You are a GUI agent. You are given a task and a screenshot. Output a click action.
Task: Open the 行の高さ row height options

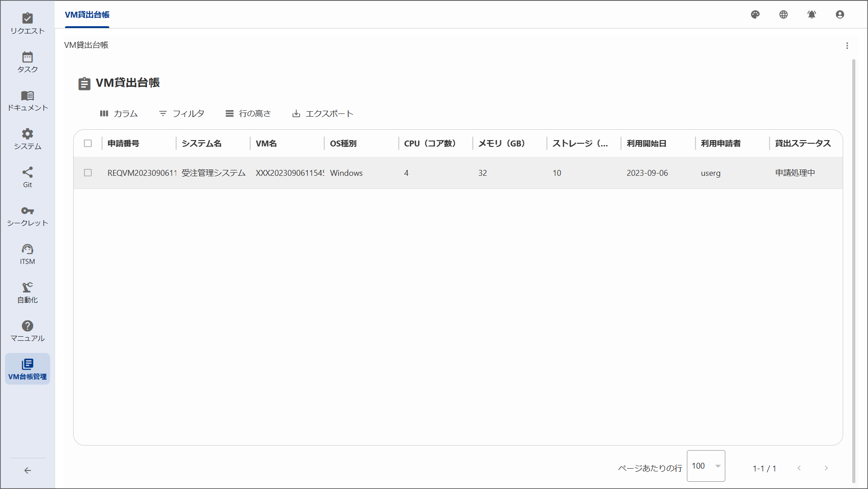[x=248, y=113]
